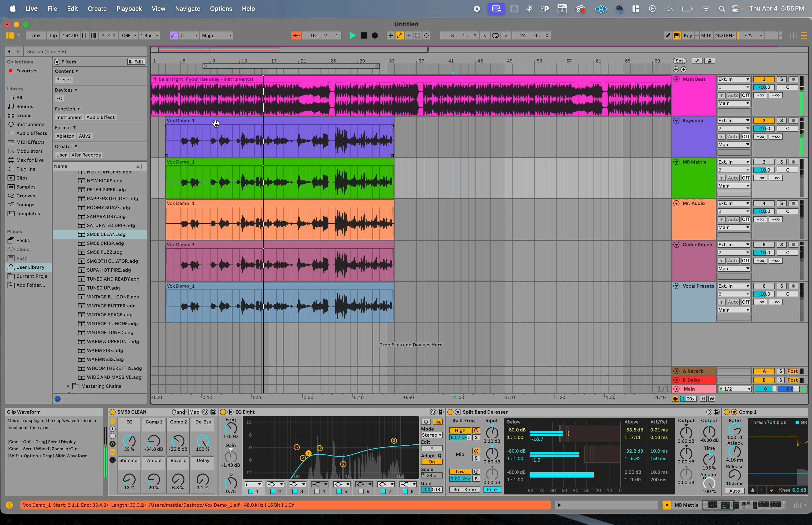The width and height of the screenshot is (812, 525).
Task: Open the Create menu
Action: [x=97, y=9]
